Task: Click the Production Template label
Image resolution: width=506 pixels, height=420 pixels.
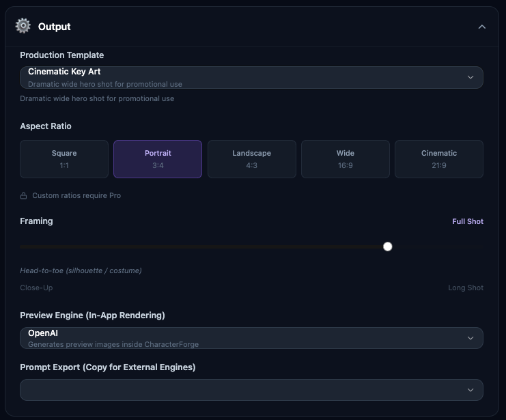Action: [x=62, y=55]
